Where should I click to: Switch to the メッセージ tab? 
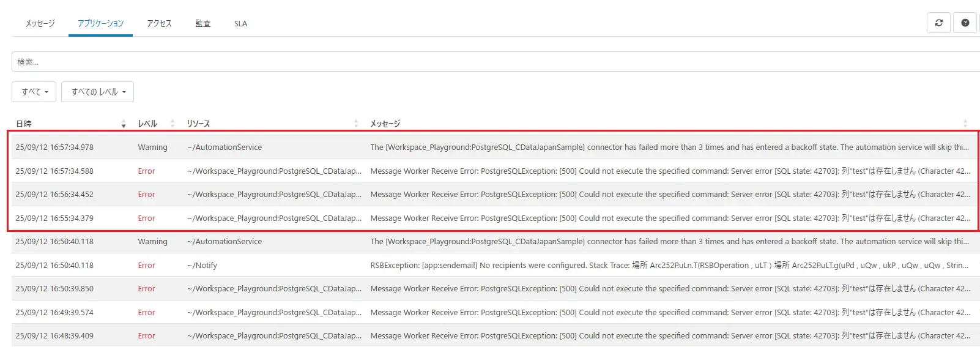[40, 23]
